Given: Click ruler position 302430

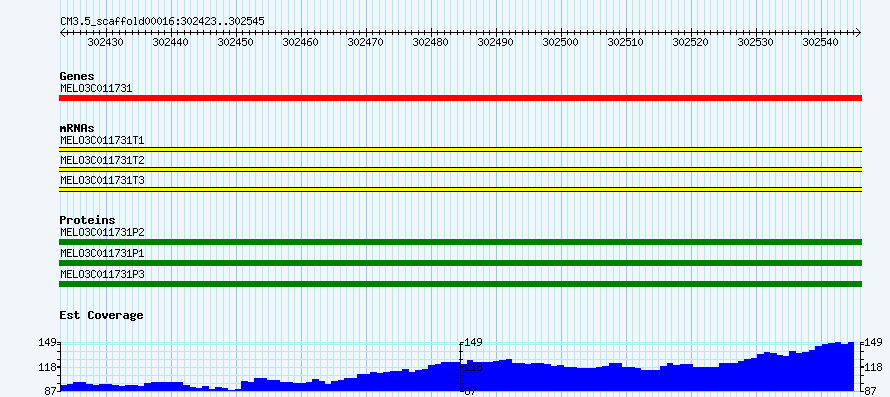Looking at the screenshot, I should (106, 42).
